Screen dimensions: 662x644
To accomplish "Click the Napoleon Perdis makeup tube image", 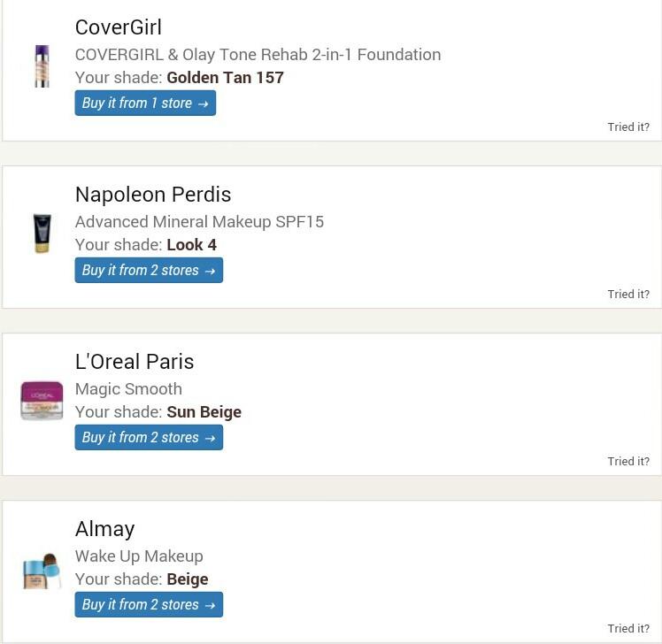I will 42,234.
